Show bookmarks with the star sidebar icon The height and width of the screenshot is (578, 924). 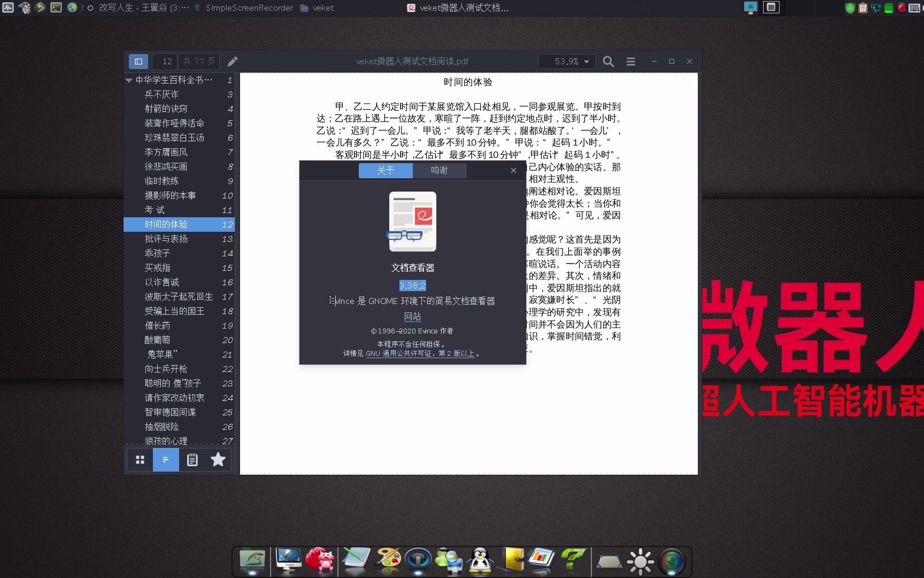218,459
